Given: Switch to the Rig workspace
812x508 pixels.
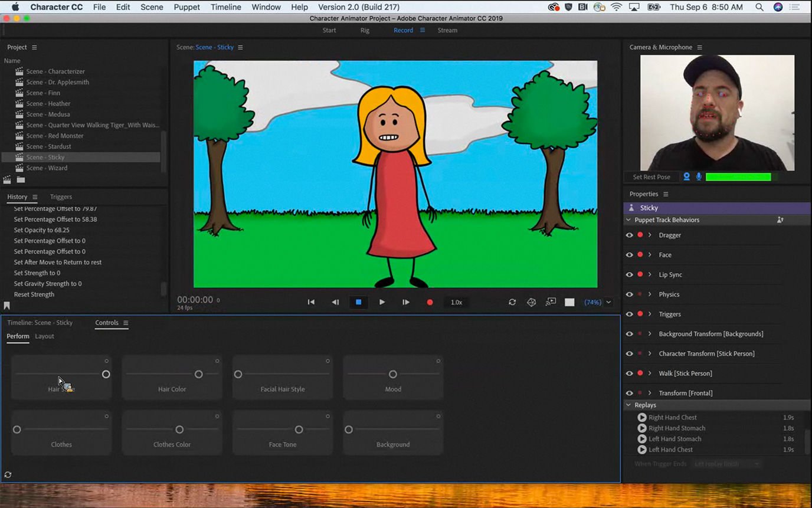Looking at the screenshot, I should 365,30.
